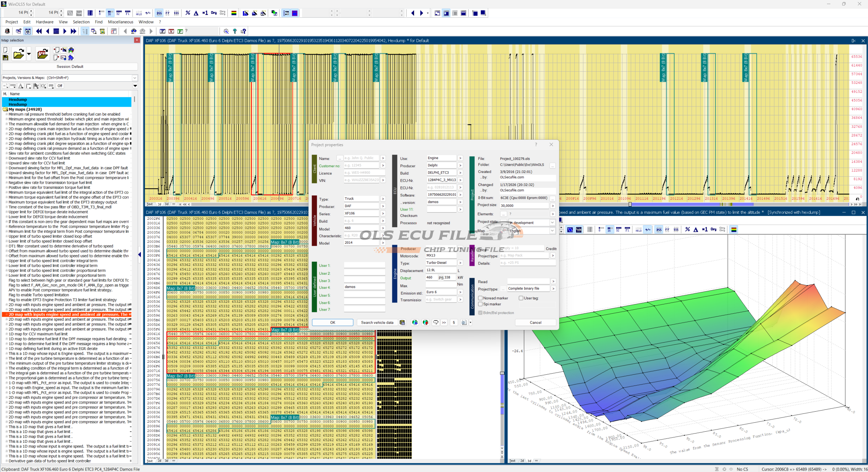Viewport: 868px width, 472px height.
Task: Click the User 4 damos input field
Action: 364,287
